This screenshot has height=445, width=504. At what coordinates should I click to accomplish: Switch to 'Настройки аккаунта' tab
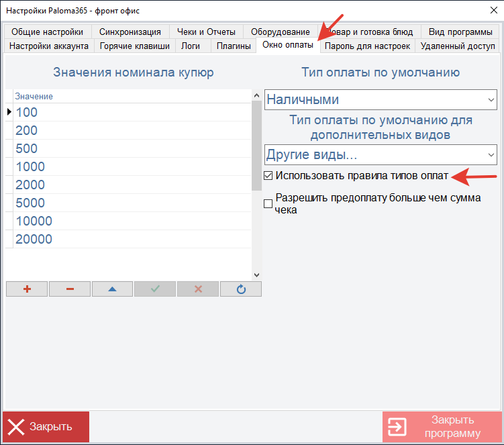pos(49,46)
